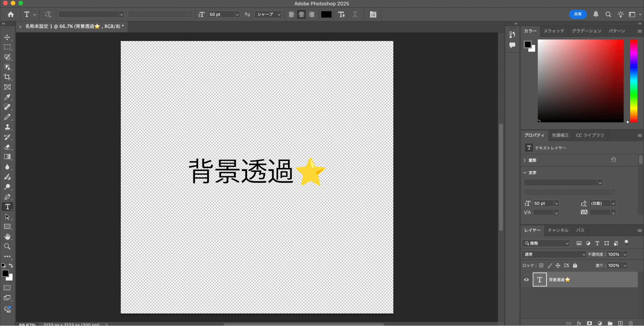This screenshot has height=326, width=644.
Task: Toggle right align text
Action: (312, 14)
